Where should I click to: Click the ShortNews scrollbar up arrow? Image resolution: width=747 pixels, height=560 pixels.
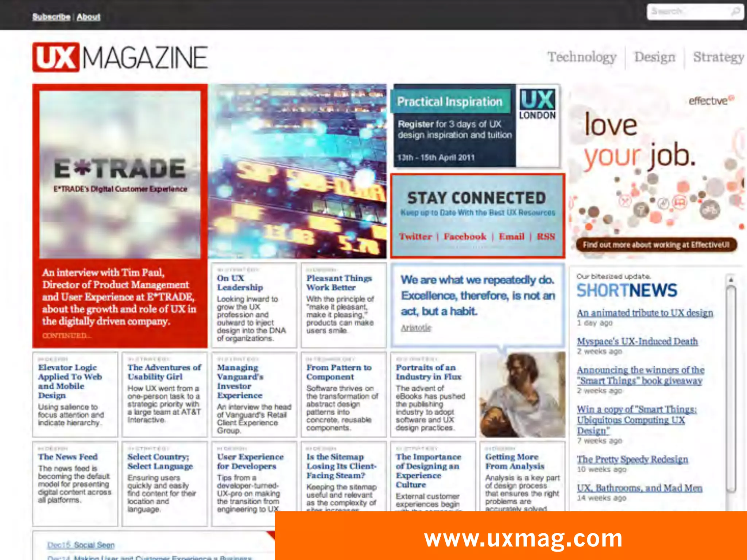pos(731,280)
